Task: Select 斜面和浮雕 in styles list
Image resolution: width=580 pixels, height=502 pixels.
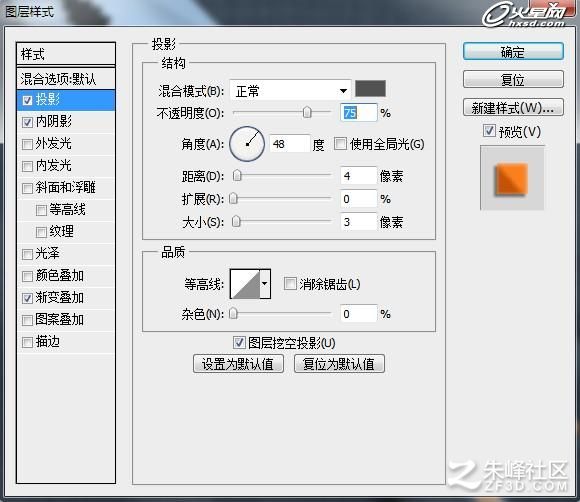Action: [x=66, y=188]
